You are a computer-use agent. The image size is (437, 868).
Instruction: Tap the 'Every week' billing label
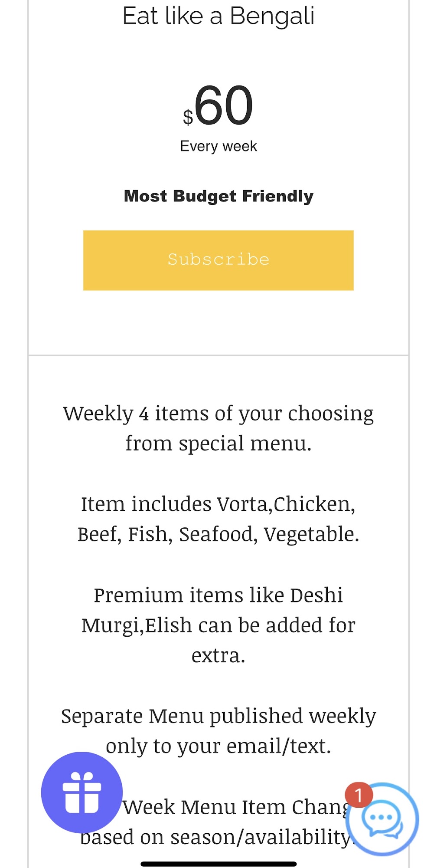tap(218, 146)
